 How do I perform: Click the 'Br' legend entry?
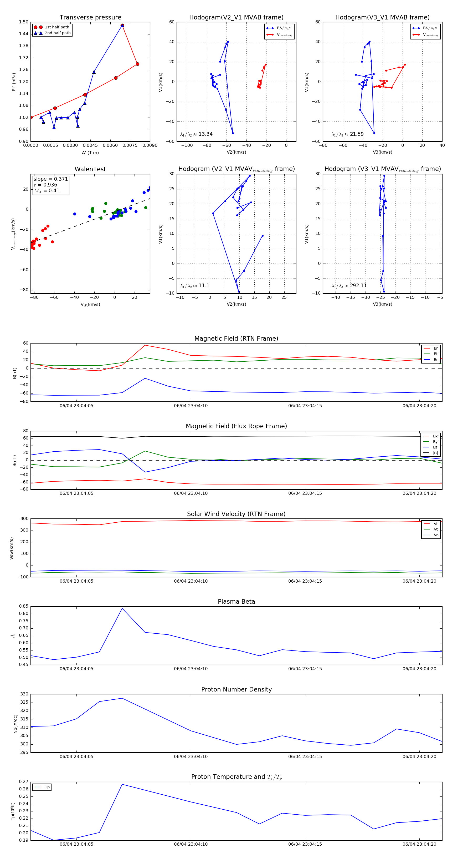click(431, 349)
